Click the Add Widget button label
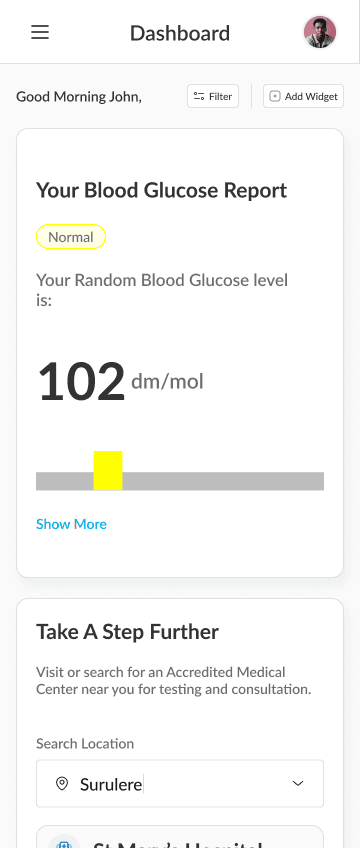 (x=311, y=97)
